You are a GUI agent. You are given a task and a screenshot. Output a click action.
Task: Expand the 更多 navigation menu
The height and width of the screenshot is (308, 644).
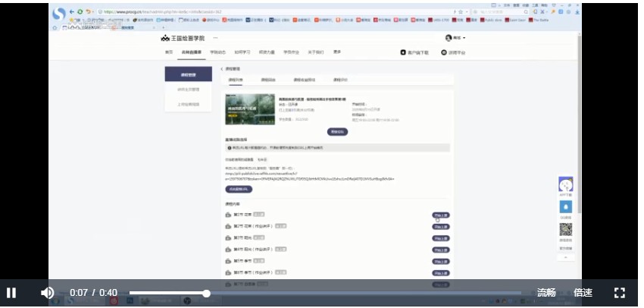(x=337, y=52)
